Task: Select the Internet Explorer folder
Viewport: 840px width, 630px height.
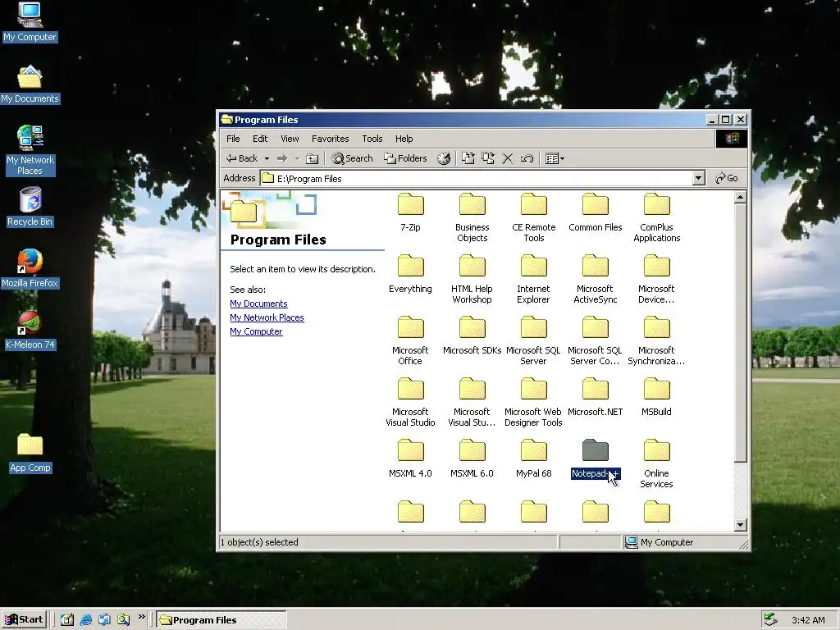Action: [533, 280]
